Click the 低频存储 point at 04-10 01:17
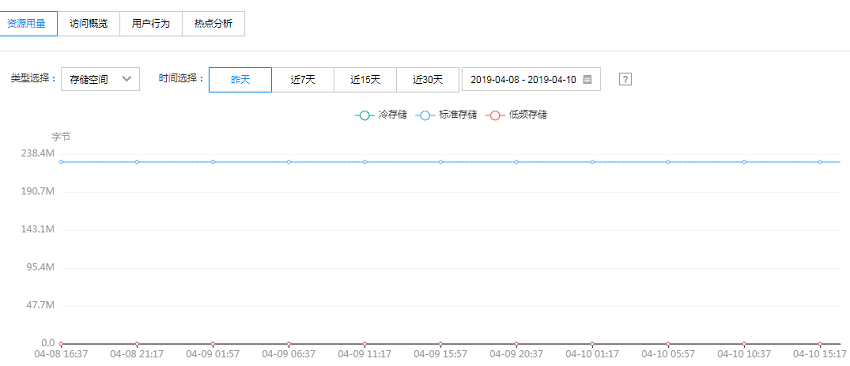850x366 pixels. [x=592, y=344]
